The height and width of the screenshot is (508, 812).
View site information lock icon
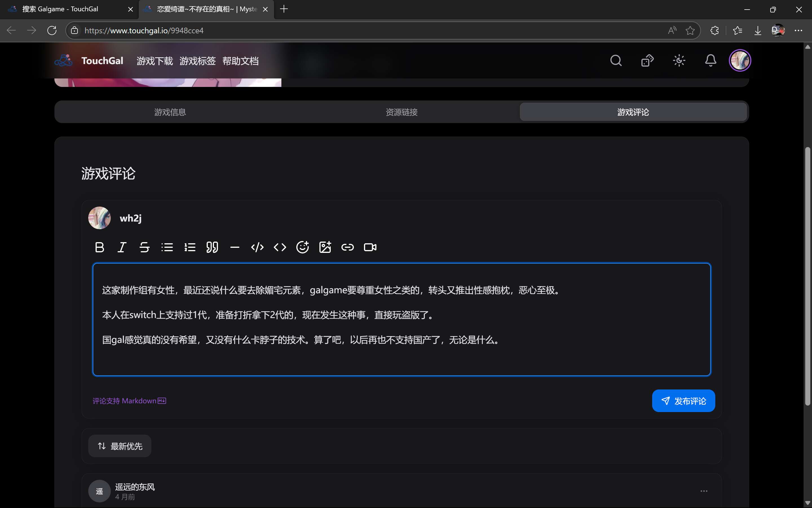[x=74, y=30]
